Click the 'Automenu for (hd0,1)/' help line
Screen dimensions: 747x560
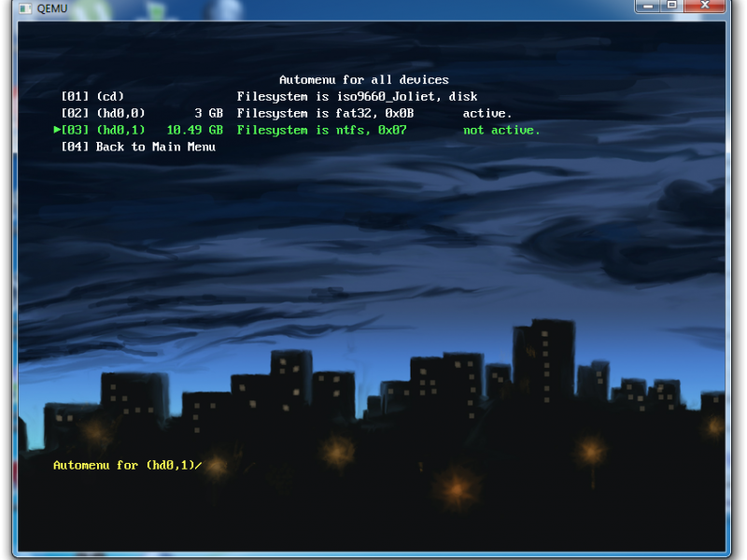pos(128,465)
